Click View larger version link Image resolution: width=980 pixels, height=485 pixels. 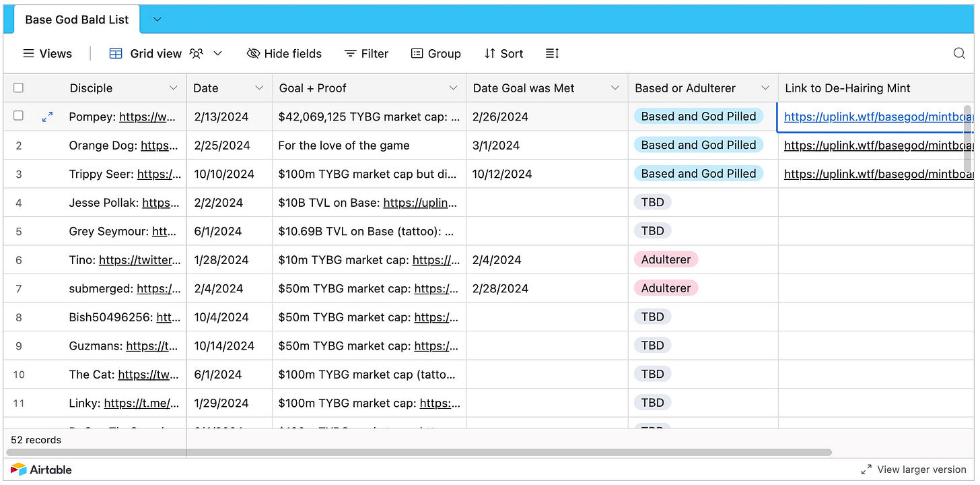[x=914, y=470]
